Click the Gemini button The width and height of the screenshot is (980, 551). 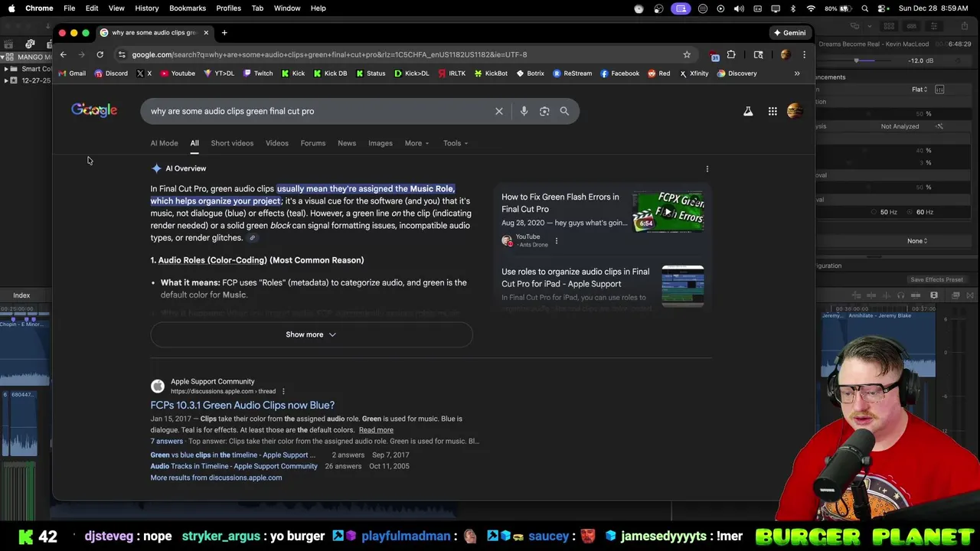[790, 33]
